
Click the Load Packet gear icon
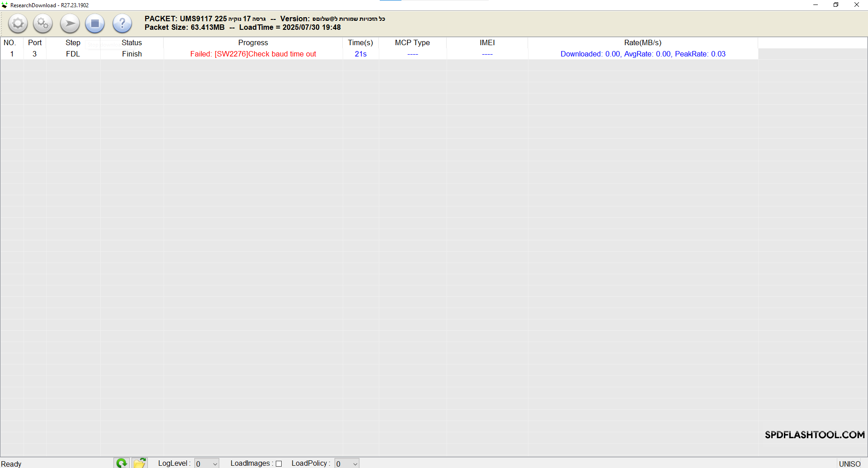(x=18, y=23)
